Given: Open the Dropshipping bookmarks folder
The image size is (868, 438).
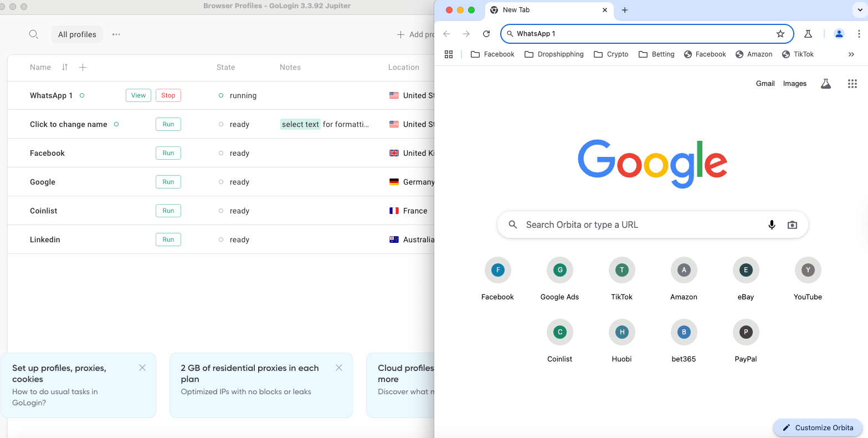Looking at the screenshot, I should [554, 54].
